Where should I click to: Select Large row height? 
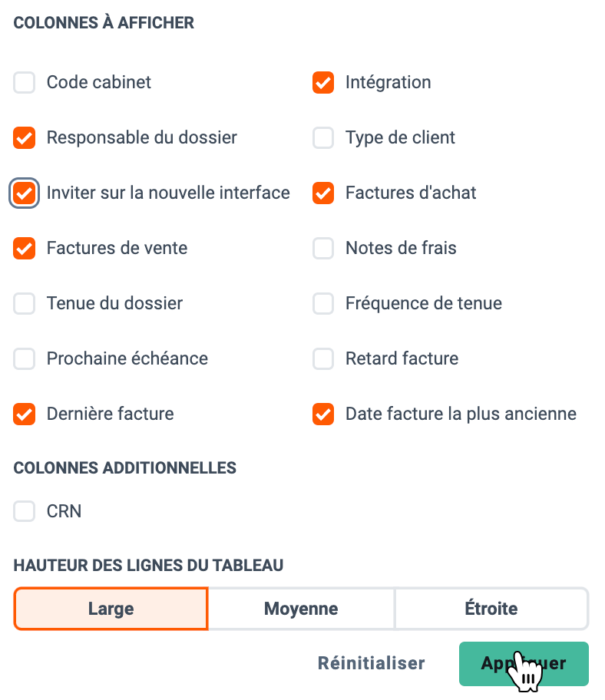click(x=111, y=609)
